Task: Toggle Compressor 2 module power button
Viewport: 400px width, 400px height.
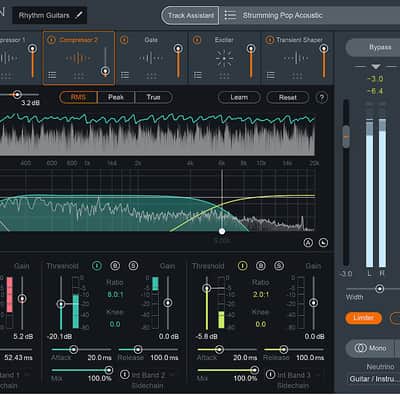Action: [x=51, y=40]
